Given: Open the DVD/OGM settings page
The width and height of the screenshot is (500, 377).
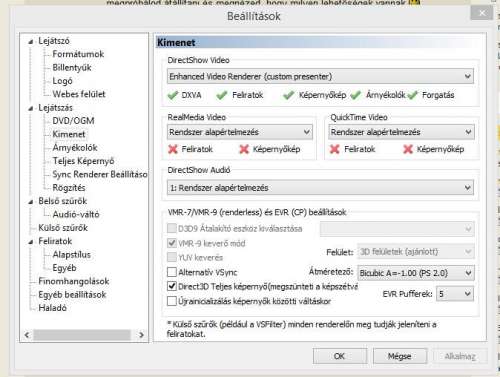Looking at the screenshot, I should point(73,121).
